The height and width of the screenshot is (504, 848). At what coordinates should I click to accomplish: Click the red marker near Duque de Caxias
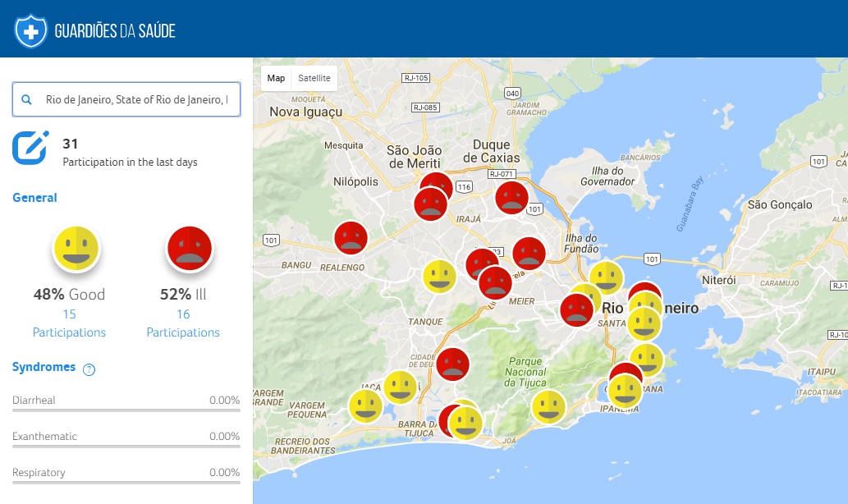[x=513, y=199]
